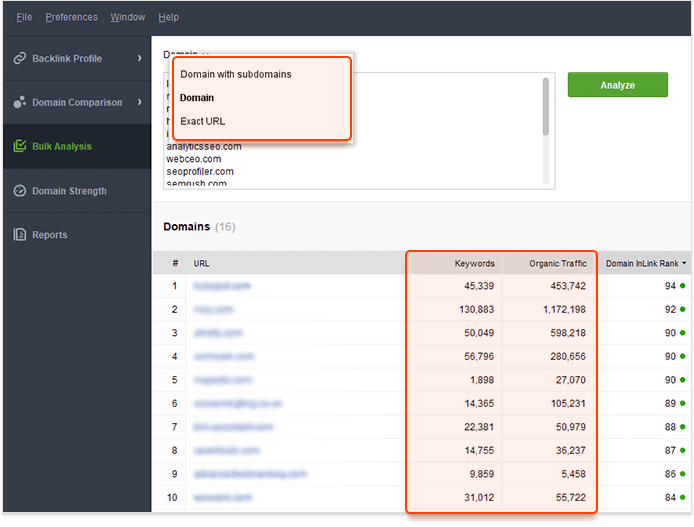
Task: Open the Domain Comparison section
Action: coord(77,102)
